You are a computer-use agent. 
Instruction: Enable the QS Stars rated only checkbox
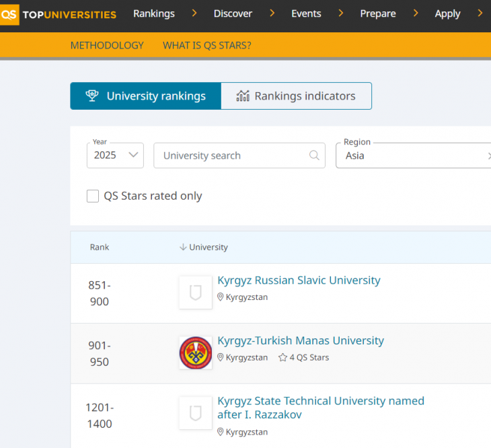pos(93,196)
